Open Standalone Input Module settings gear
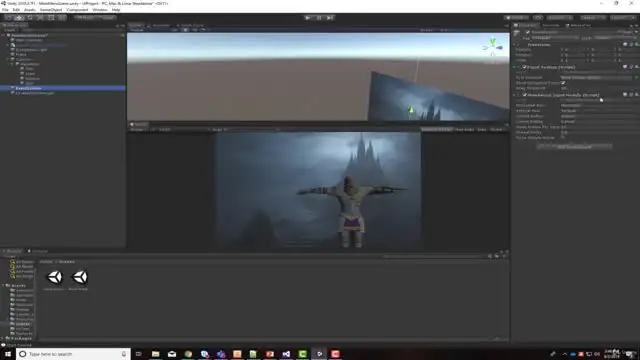Viewport: 640px width, 360px height. coord(636,95)
